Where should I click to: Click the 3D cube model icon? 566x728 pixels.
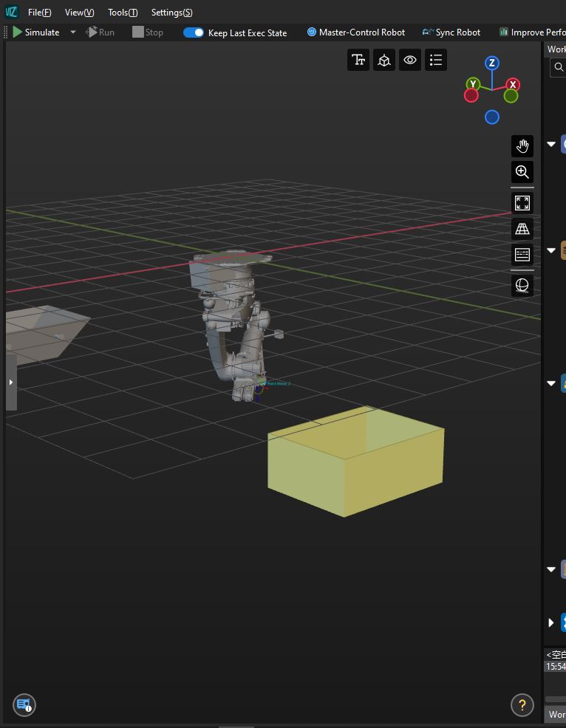[384, 61]
